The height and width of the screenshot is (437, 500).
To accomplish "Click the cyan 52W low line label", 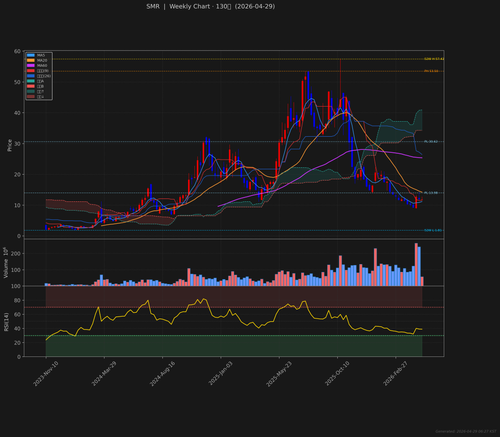I will pos(433,230).
